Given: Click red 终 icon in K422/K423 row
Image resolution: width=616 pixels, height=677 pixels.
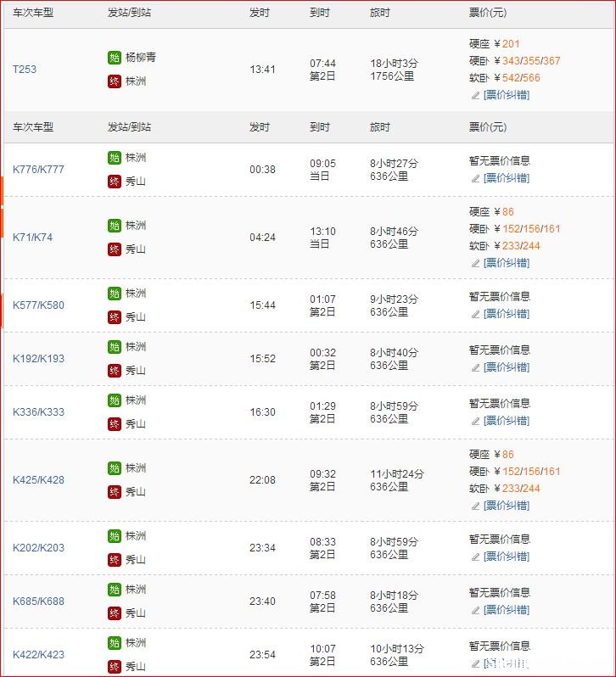Looking at the screenshot, I should (115, 667).
